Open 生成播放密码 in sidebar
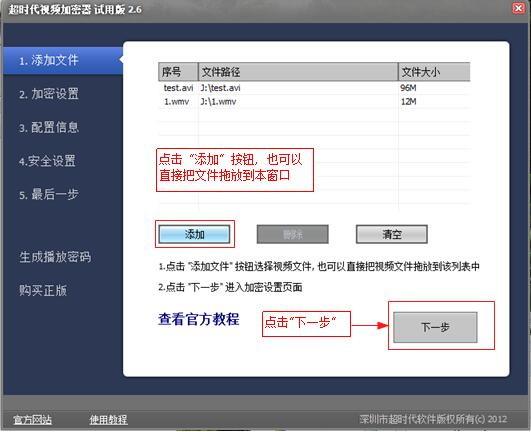531x432 pixels. 55,257
